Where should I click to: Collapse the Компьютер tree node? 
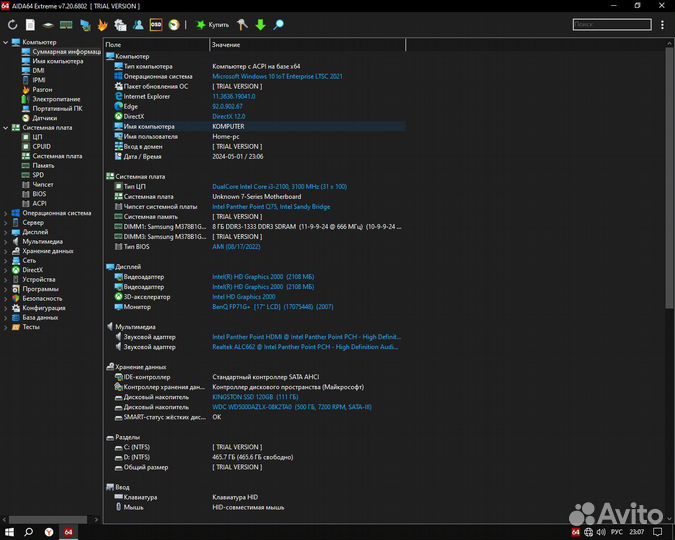[x=6, y=42]
